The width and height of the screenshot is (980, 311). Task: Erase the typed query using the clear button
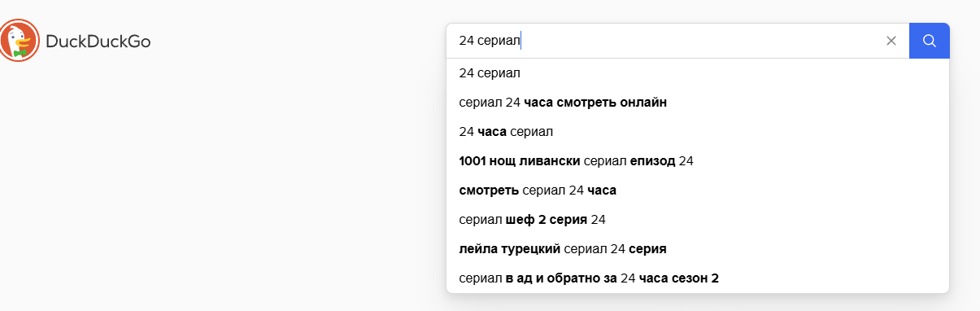[x=891, y=41]
